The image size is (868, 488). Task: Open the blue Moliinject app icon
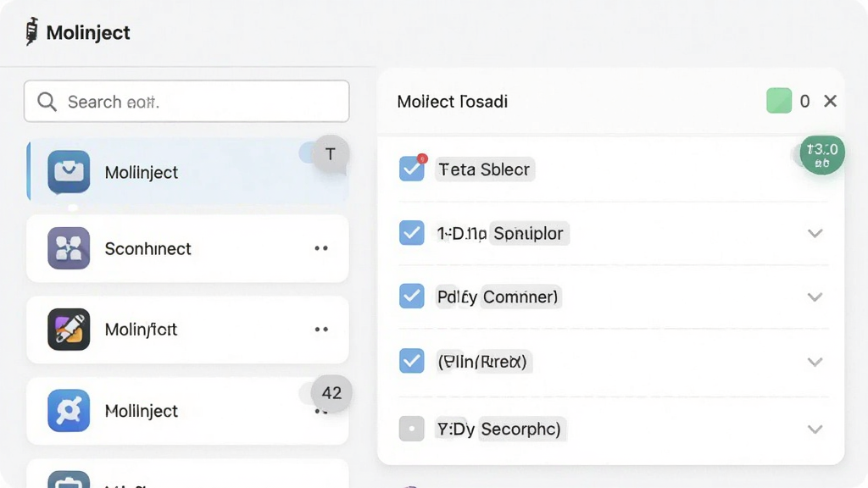pyautogui.click(x=69, y=171)
